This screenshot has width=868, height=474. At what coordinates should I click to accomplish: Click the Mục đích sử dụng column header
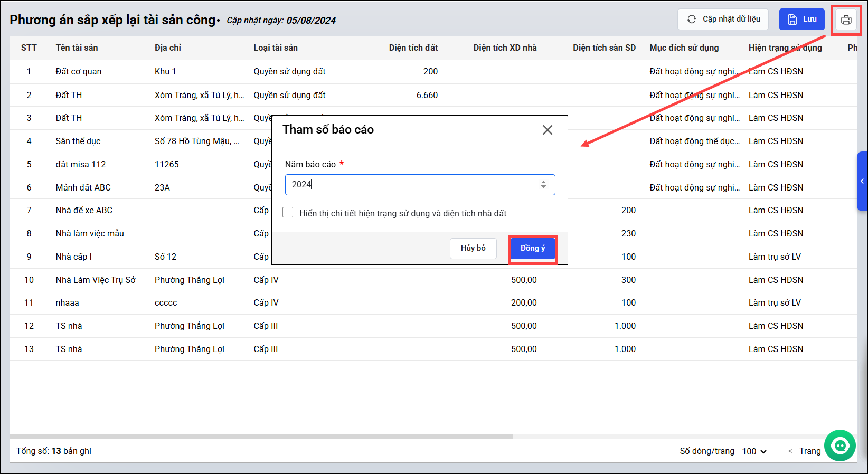point(684,48)
